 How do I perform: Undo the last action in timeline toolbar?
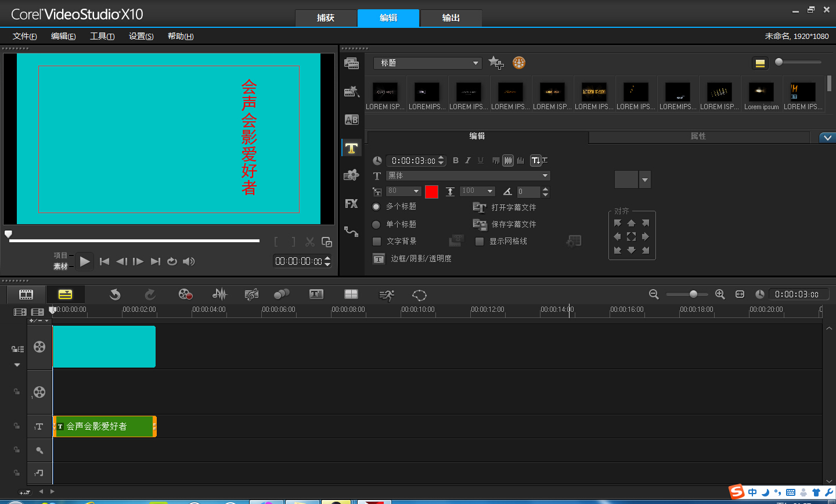pos(115,294)
